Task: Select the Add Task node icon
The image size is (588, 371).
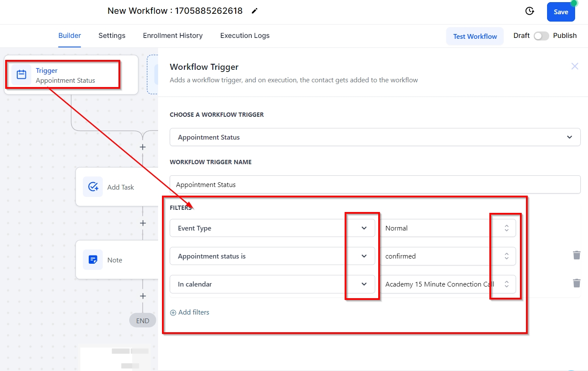Action: pos(93,187)
